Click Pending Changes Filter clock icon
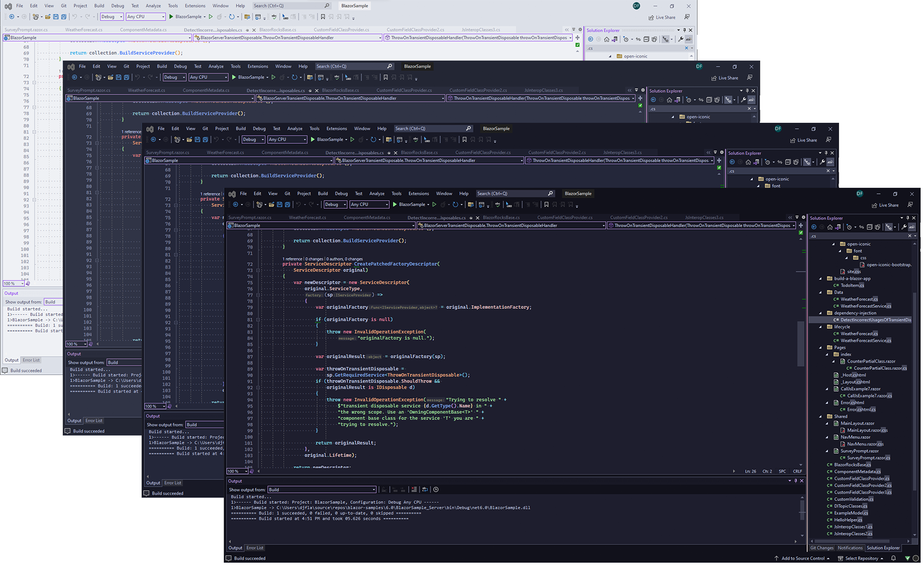This screenshot has width=924, height=570. (x=849, y=227)
